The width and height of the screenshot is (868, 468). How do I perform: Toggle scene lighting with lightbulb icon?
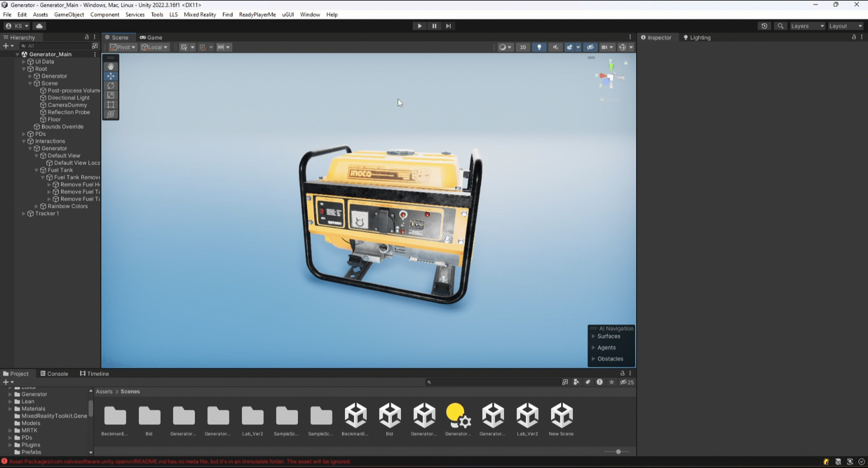click(x=539, y=48)
